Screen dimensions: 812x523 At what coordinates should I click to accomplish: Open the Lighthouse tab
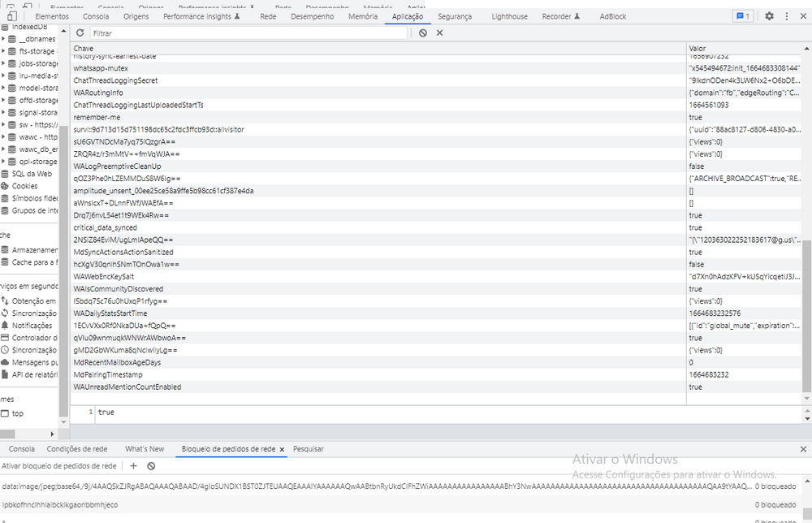[510, 16]
